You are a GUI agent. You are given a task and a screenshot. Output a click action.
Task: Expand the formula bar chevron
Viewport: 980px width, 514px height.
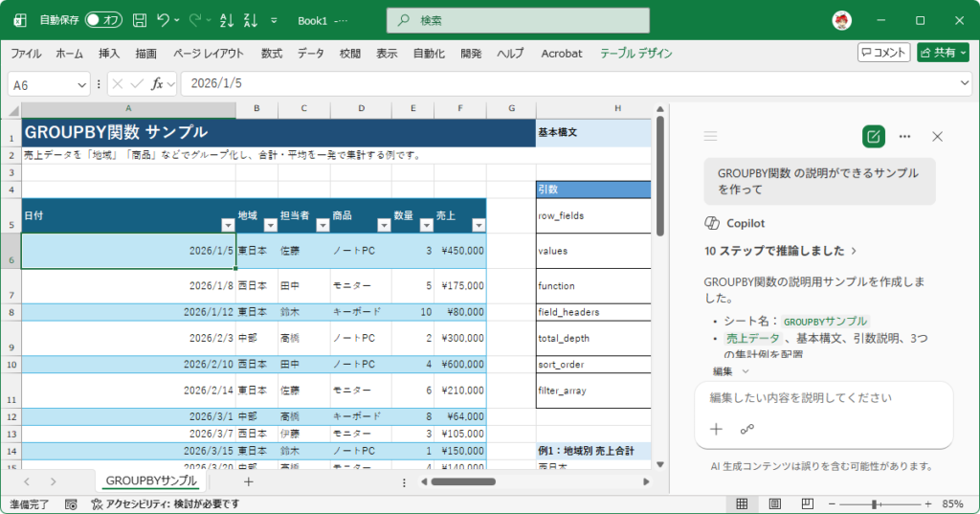click(x=965, y=83)
